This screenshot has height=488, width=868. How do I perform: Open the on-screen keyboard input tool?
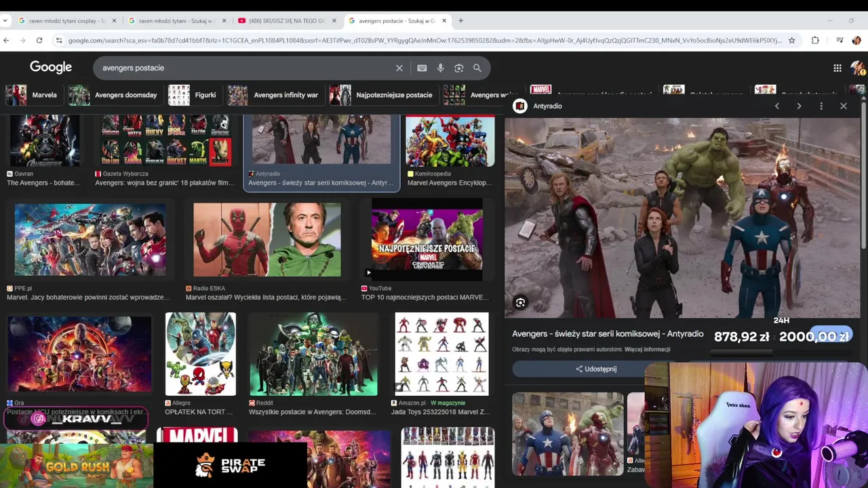(422, 68)
